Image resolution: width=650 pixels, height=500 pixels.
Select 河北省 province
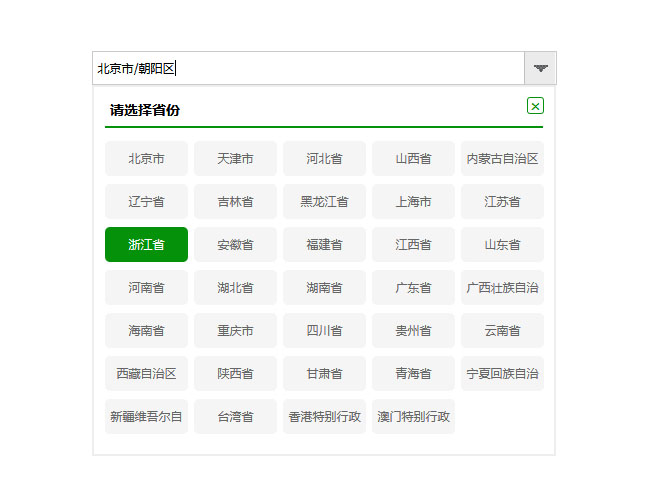click(324, 158)
